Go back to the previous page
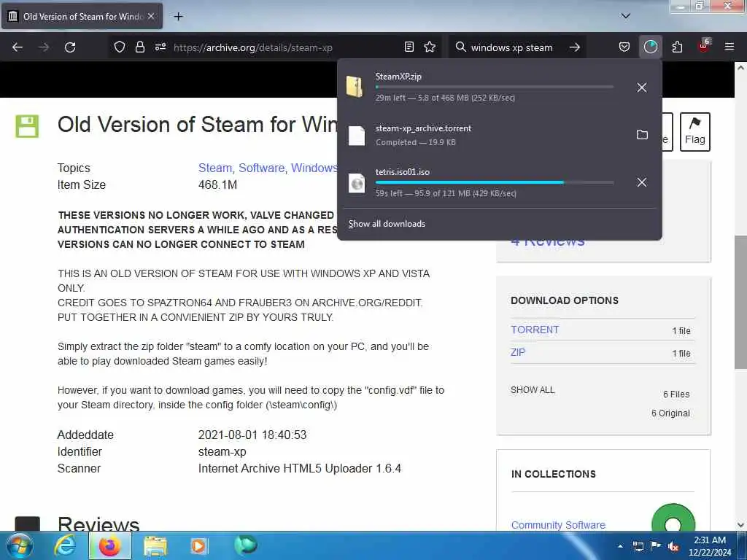 coord(18,47)
